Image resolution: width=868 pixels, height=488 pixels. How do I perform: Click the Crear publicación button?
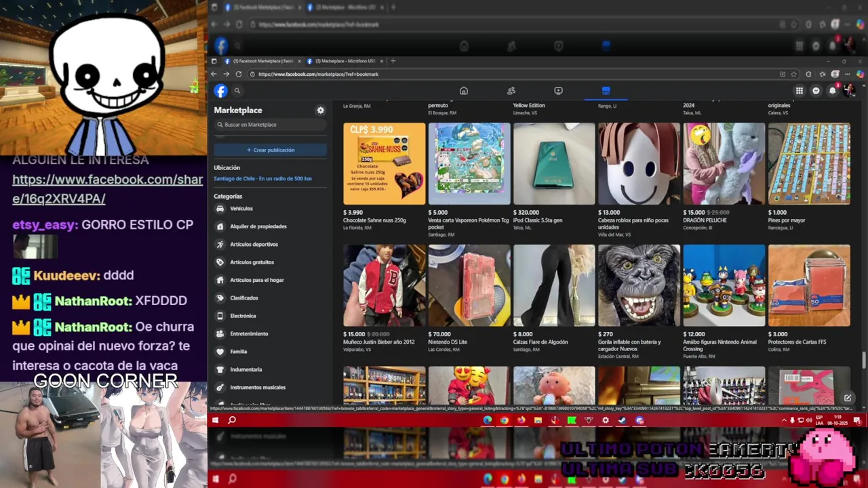[271, 150]
